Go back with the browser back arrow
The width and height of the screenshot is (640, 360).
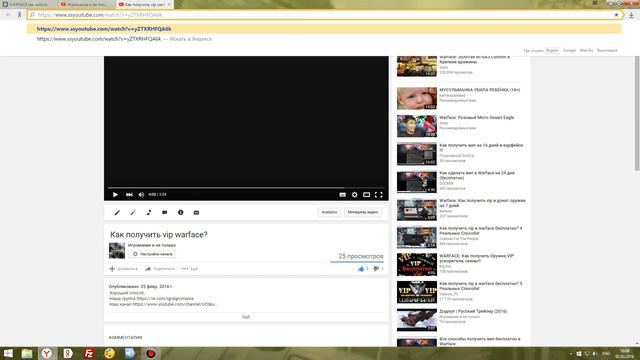[8, 15]
